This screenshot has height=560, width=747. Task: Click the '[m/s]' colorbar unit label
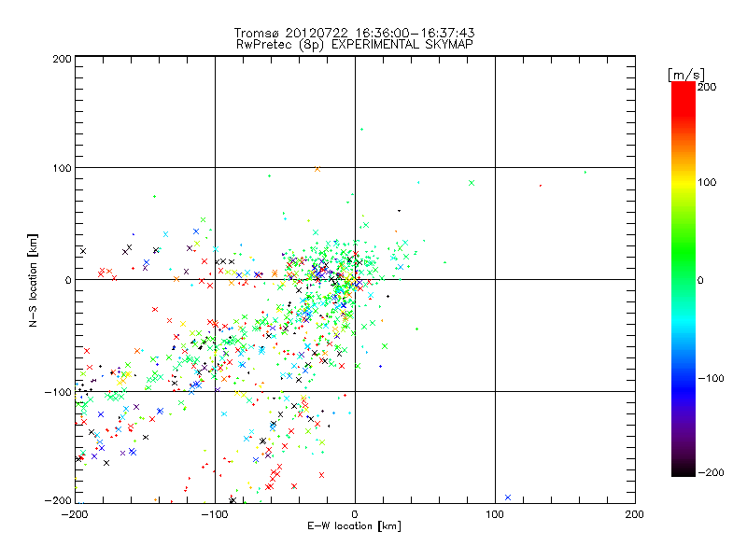coord(686,75)
